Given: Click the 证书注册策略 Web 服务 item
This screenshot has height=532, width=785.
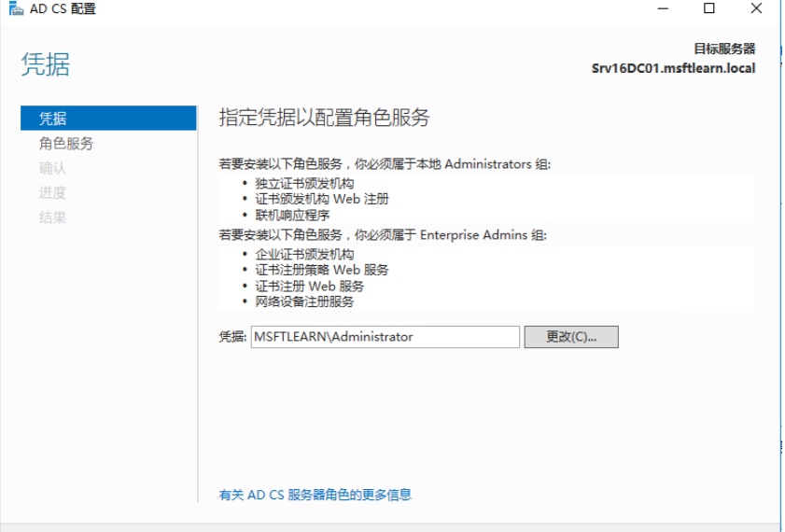Looking at the screenshot, I should pos(322,271).
